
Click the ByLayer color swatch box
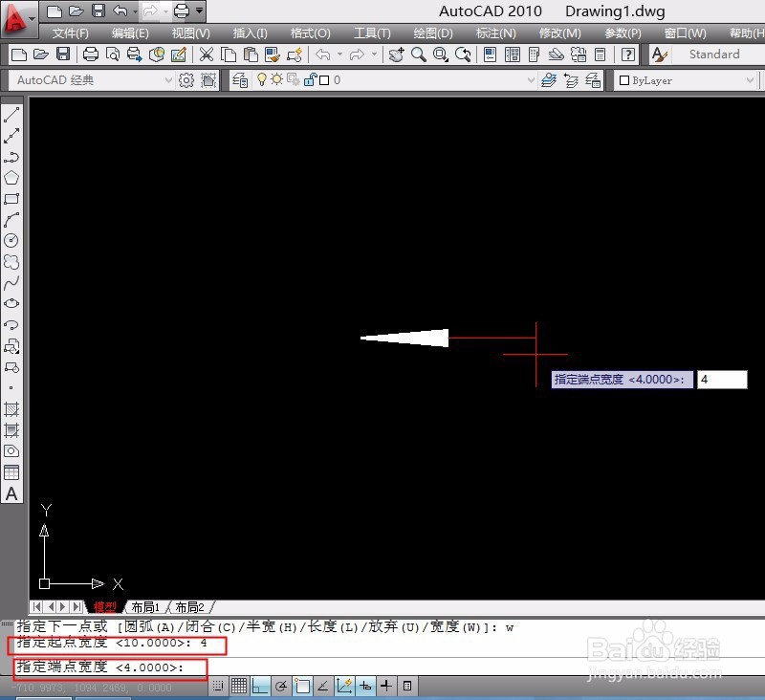click(624, 80)
